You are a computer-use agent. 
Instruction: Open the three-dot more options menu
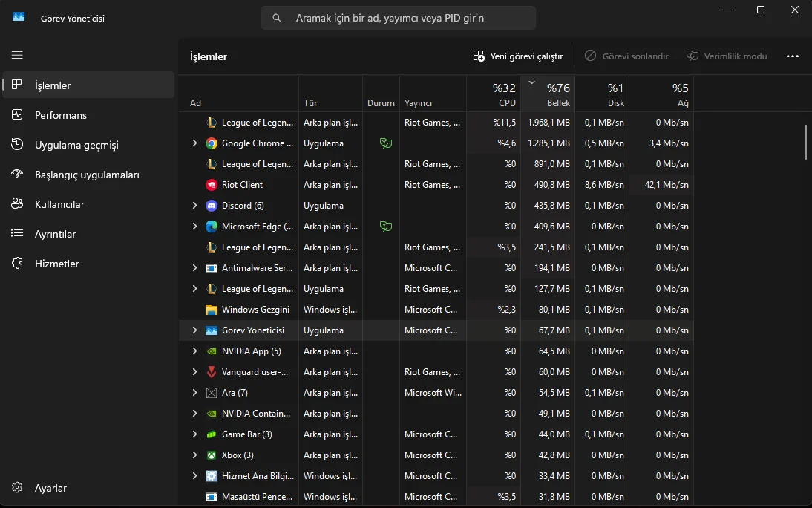click(x=792, y=56)
